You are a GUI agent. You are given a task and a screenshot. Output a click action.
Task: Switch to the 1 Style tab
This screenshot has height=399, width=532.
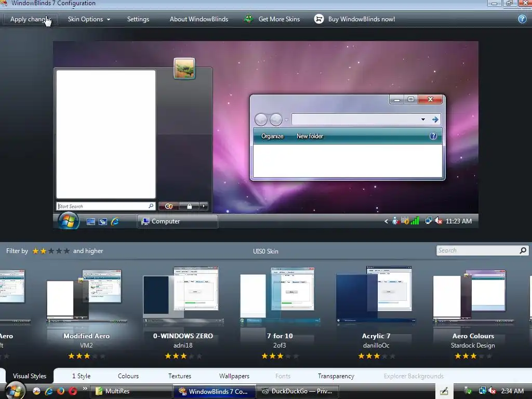coord(81,376)
